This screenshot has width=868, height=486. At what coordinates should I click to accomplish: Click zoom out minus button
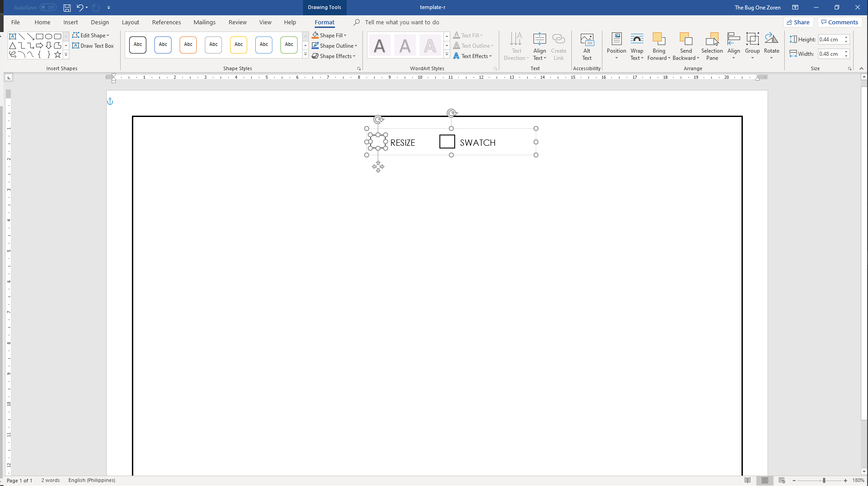pos(794,481)
